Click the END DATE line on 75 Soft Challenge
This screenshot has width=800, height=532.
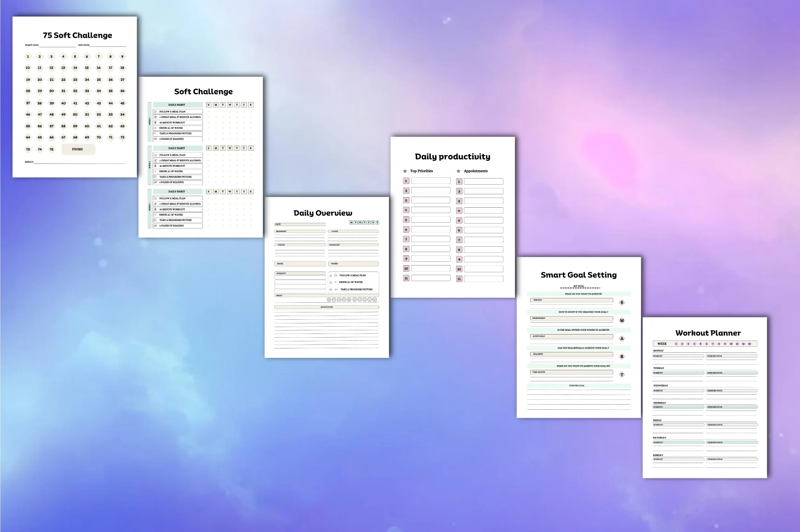point(108,45)
